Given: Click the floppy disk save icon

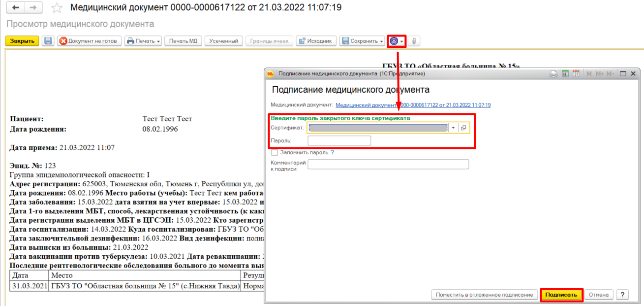Looking at the screenshot, I should click(x=48, y=41).
